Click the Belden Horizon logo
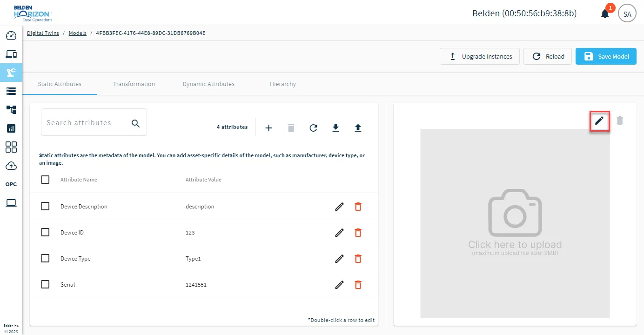Image resolution: width=644 pixels, height=335 pixels. coord(33,13)
